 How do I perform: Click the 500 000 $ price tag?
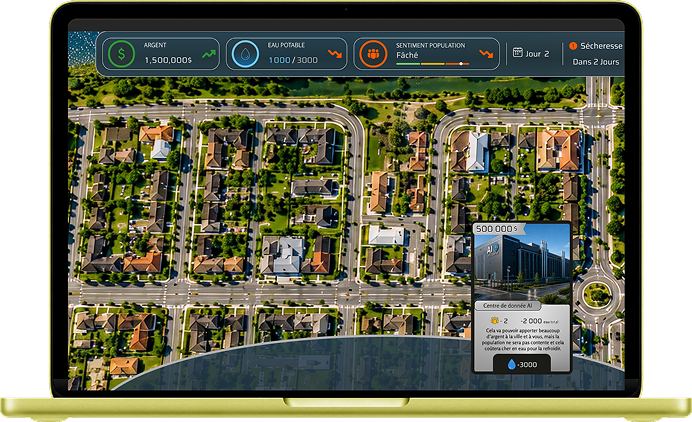click(499, 229)
